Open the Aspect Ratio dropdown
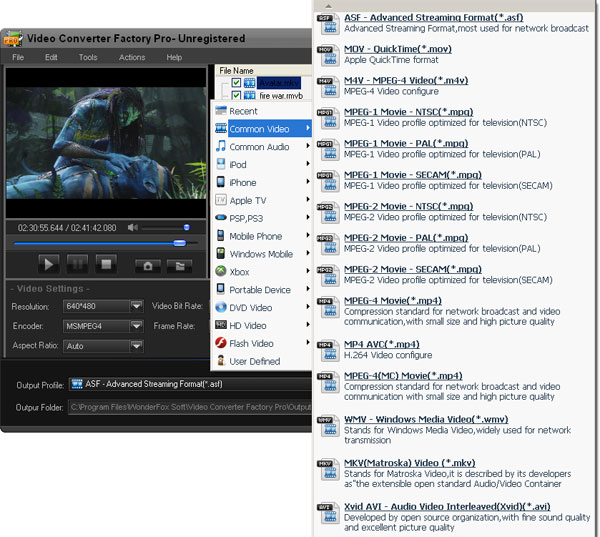Viewport: 600px width, 537px height. [136, 346]
